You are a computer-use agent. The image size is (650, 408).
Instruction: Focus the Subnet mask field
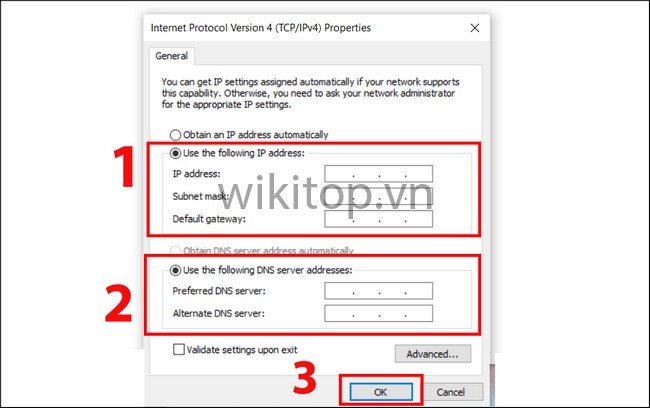point(378,196)
